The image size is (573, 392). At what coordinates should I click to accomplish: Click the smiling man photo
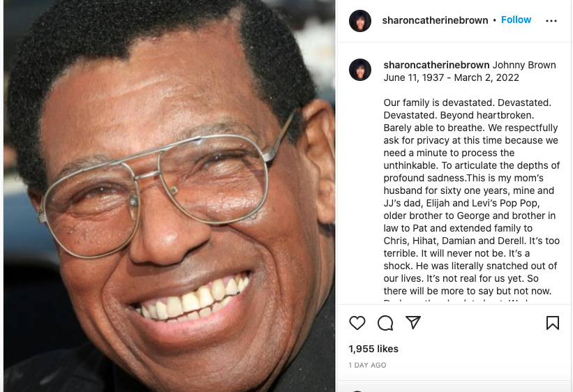point(169,196)
